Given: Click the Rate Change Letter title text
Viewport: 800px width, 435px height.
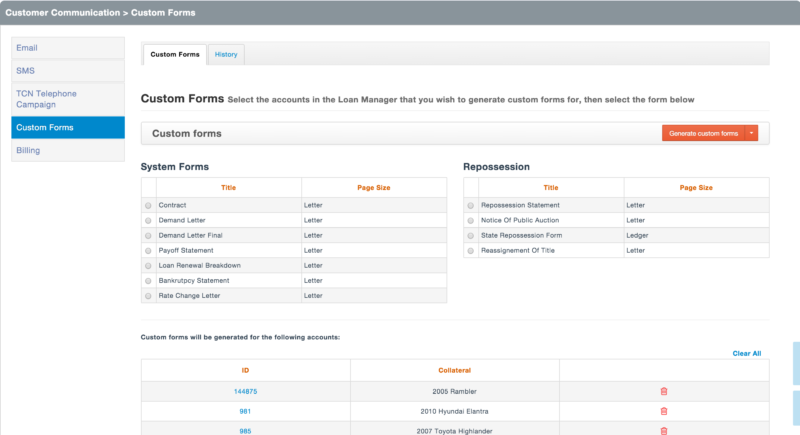Looking at the screenshot, I should (x=189, y=295).
